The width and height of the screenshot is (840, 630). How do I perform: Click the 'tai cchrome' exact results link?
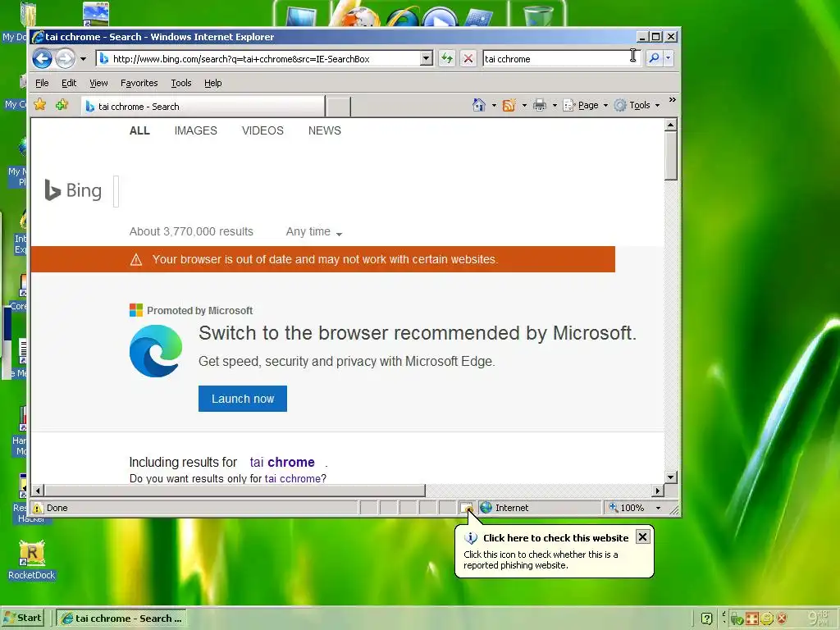pos(293,479)
